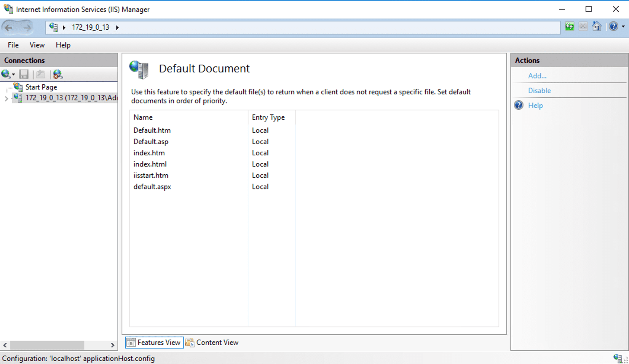Viewport: 629px width, 364px height.
Task: Open the Help link in Actions pane
Action: [x=535, y=106]
